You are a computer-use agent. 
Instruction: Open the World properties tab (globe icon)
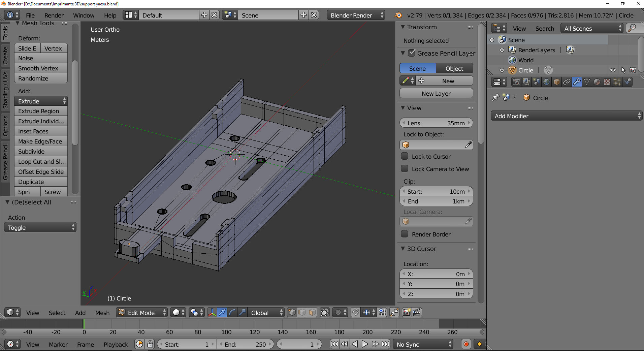(x=546, y=82)
